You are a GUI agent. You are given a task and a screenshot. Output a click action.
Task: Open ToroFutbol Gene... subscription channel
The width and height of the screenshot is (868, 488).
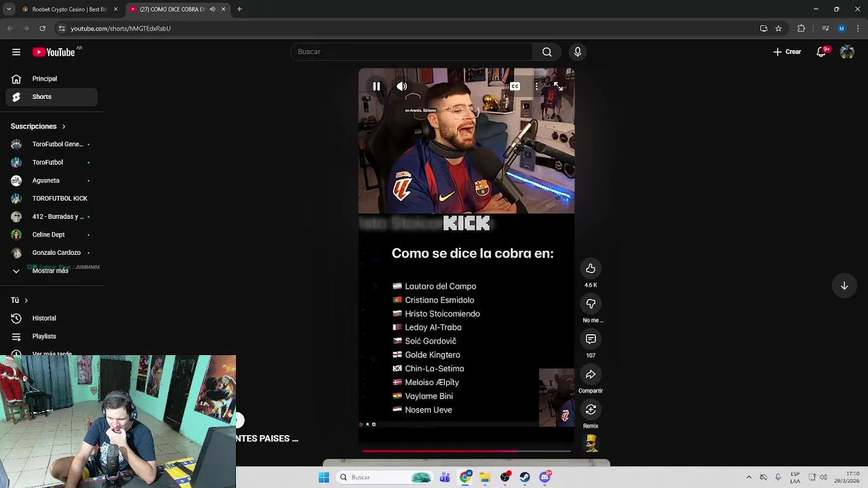coord(52,144)
